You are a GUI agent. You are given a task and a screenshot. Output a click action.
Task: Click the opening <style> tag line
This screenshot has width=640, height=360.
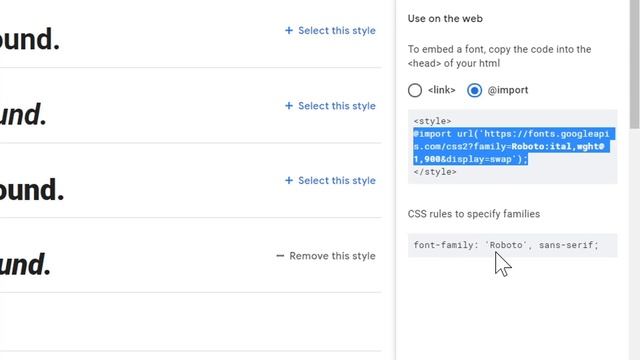(432, 121)
